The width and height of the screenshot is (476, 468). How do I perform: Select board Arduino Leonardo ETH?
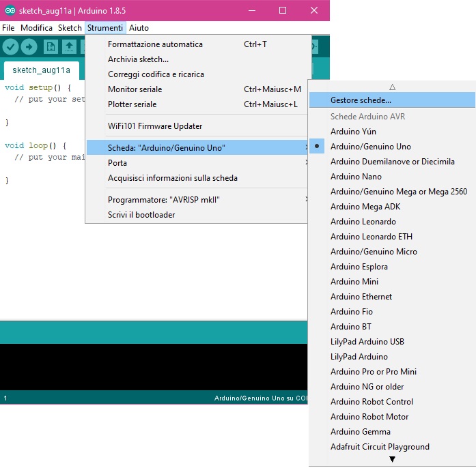pyautogui.click(x=392, y=237)
